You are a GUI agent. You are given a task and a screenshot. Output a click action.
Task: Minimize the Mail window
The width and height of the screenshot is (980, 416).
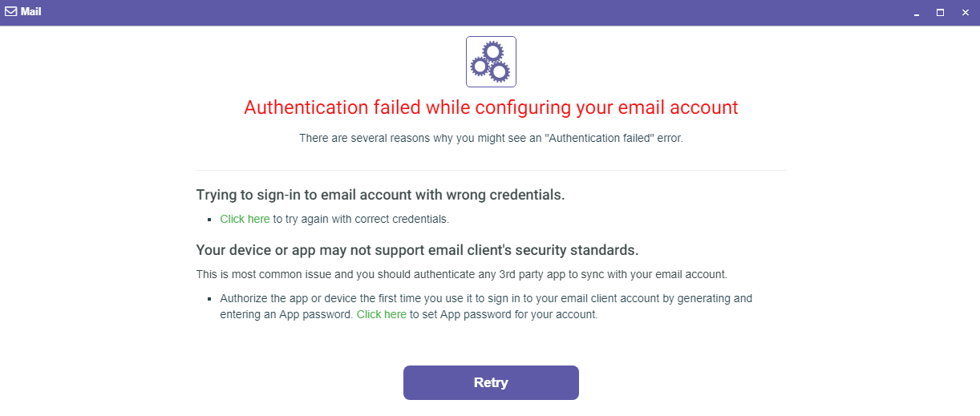coord(917,13)
